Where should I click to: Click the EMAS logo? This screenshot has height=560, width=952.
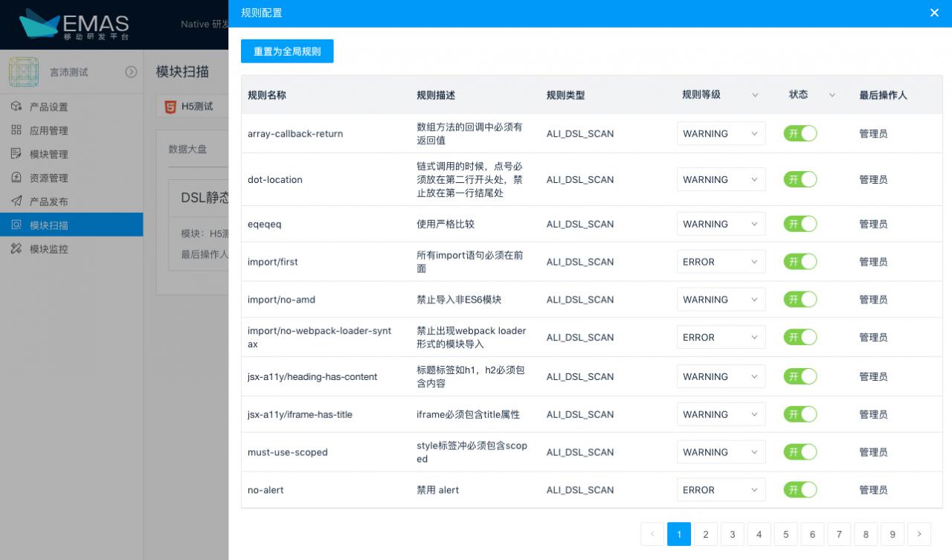(x=74, y=25)
